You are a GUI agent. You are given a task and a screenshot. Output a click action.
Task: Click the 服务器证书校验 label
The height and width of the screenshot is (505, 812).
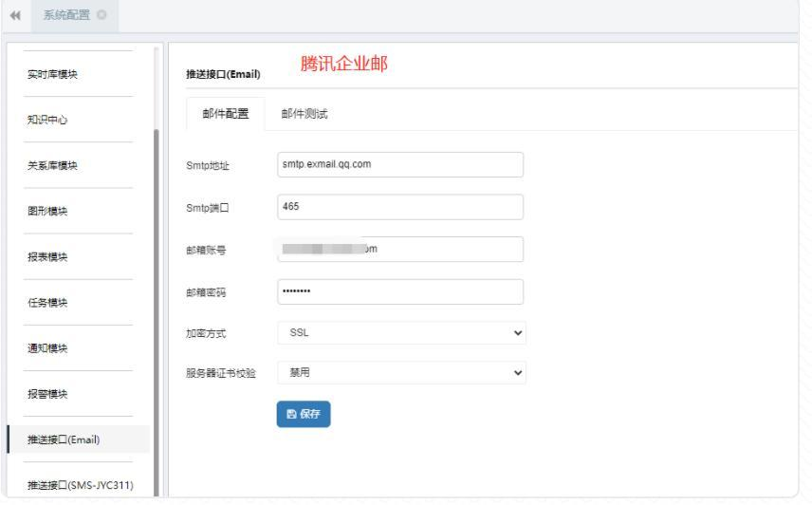pos(221,373)
